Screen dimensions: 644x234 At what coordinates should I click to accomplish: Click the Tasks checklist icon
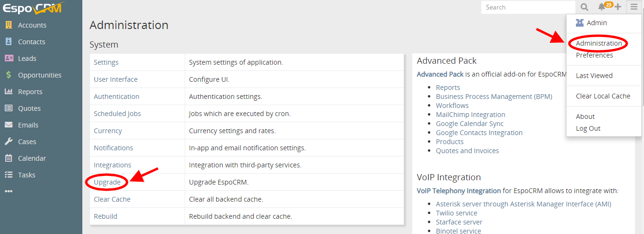(9, 175)
